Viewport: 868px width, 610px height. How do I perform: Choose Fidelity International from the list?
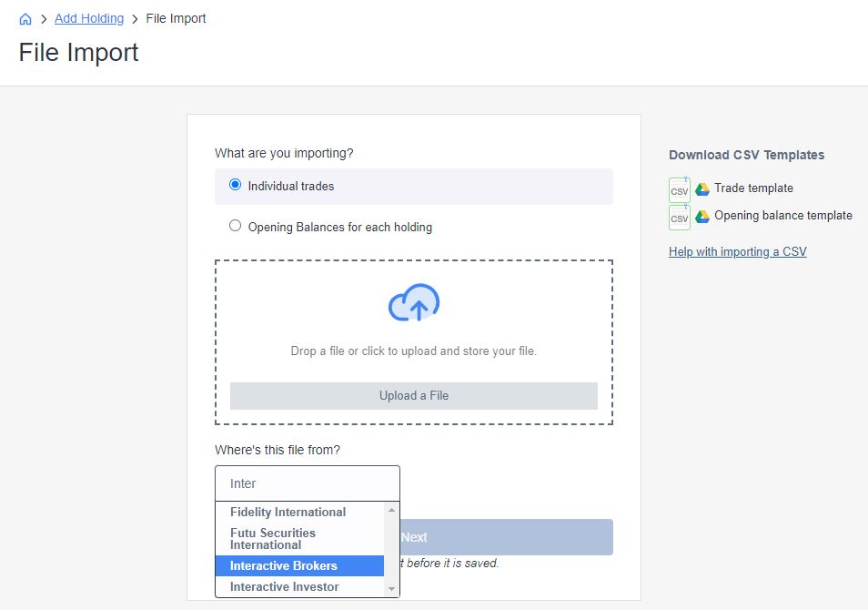click(299, 512)
